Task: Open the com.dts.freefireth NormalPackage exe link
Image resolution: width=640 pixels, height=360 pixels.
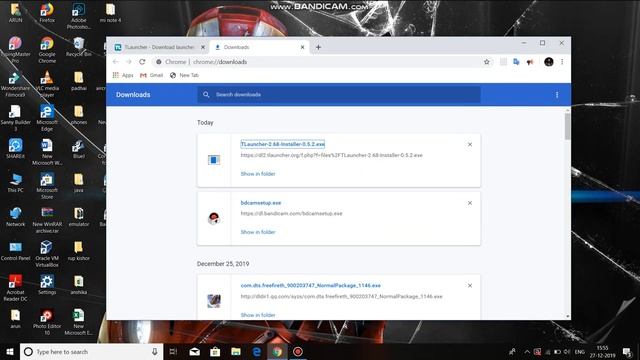Action: [x=311, y=286]
